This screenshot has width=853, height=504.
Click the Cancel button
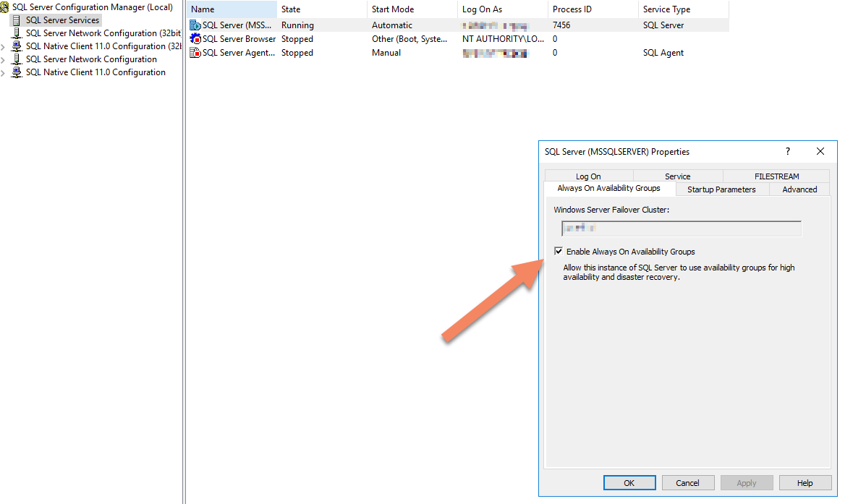pos(687,483)
